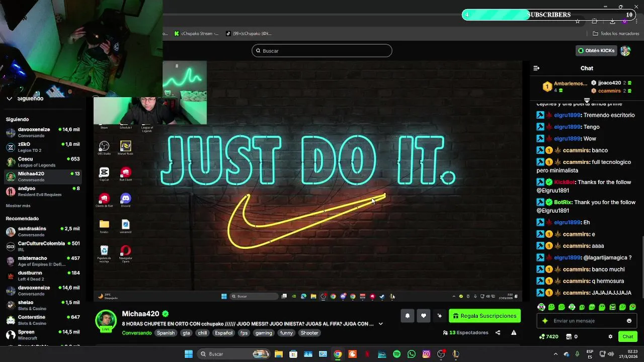This screenshot has height=362, width=644.
Task: Open the shop icon next to 0
Action: coord(569,337)
